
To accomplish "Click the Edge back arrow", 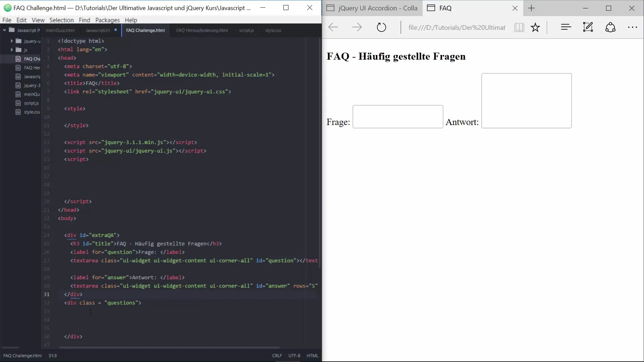I will click(333, 27).
